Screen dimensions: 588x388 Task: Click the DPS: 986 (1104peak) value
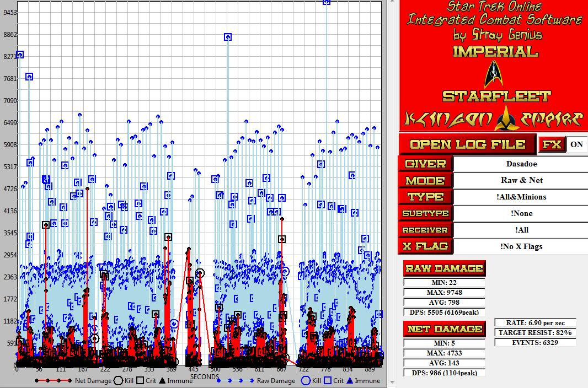tap(445, 373)
